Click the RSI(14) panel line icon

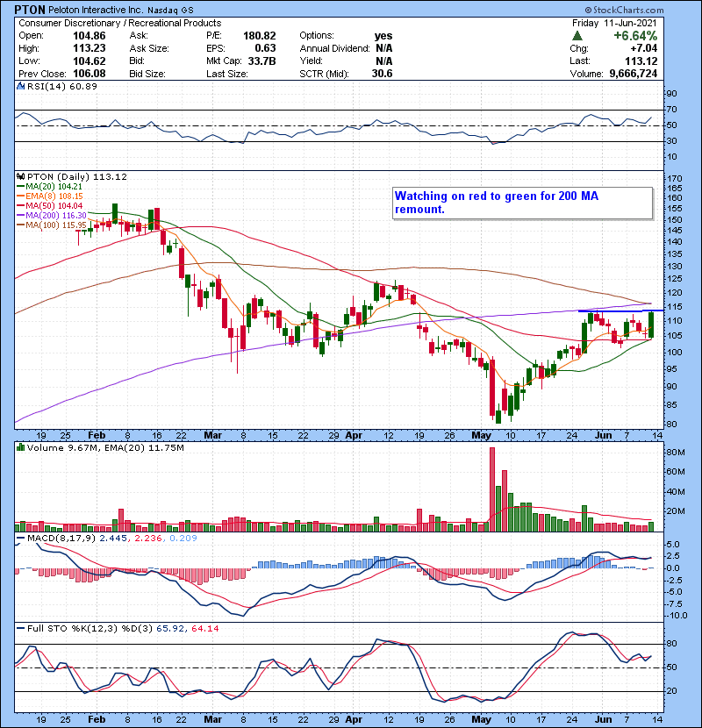click(20, 86)
